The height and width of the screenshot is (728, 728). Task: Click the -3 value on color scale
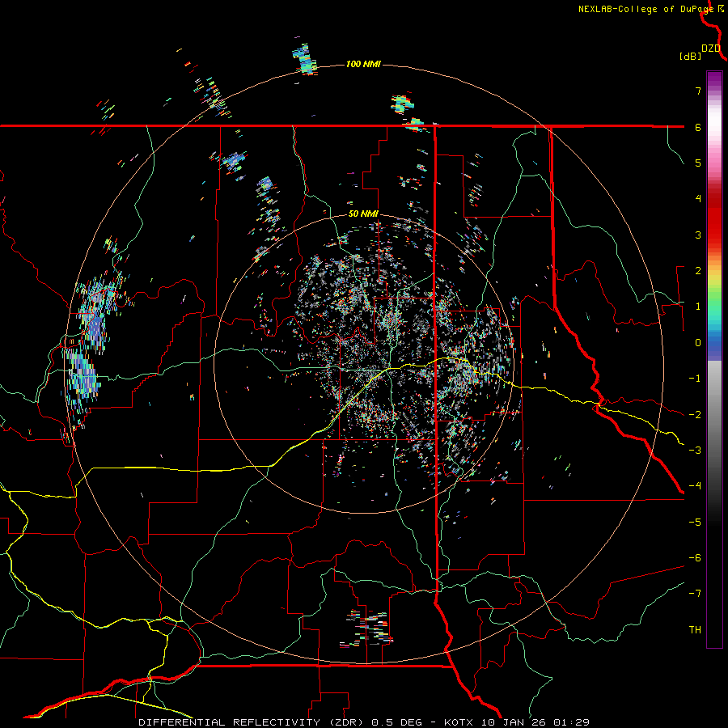pyautogui.click(x=695, y=451)
